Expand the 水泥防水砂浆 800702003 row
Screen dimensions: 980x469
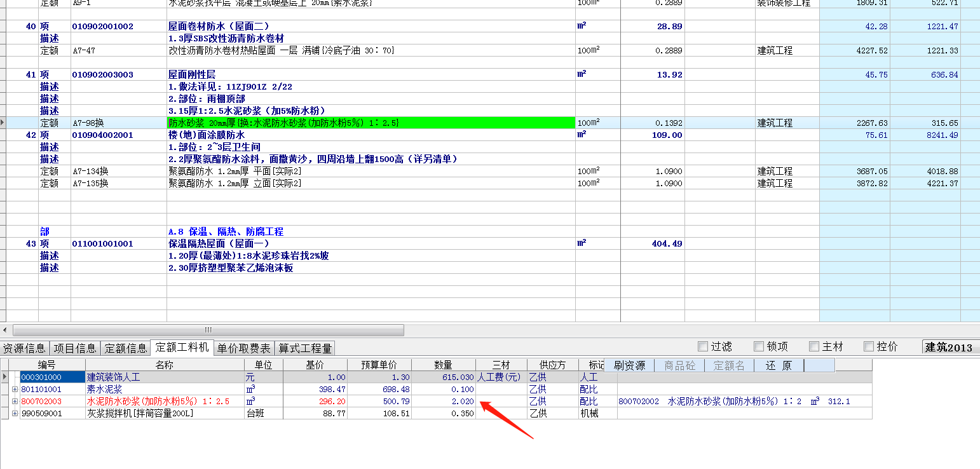click(15, 401)
